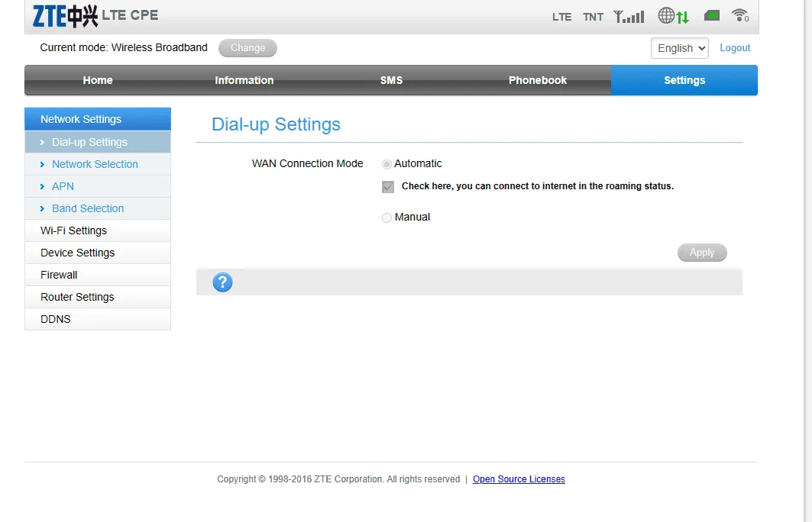Image resolution: width=812 pixels, height=522 pixels.
Task: Select the Settings tab
Action: tap(684, 80)
